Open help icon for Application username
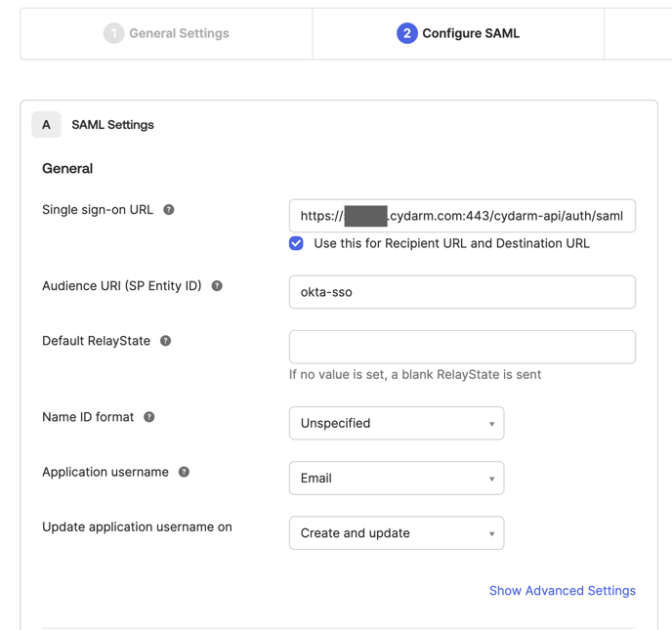This screenshot has width=672, height=630. click(x=184, y=472)
